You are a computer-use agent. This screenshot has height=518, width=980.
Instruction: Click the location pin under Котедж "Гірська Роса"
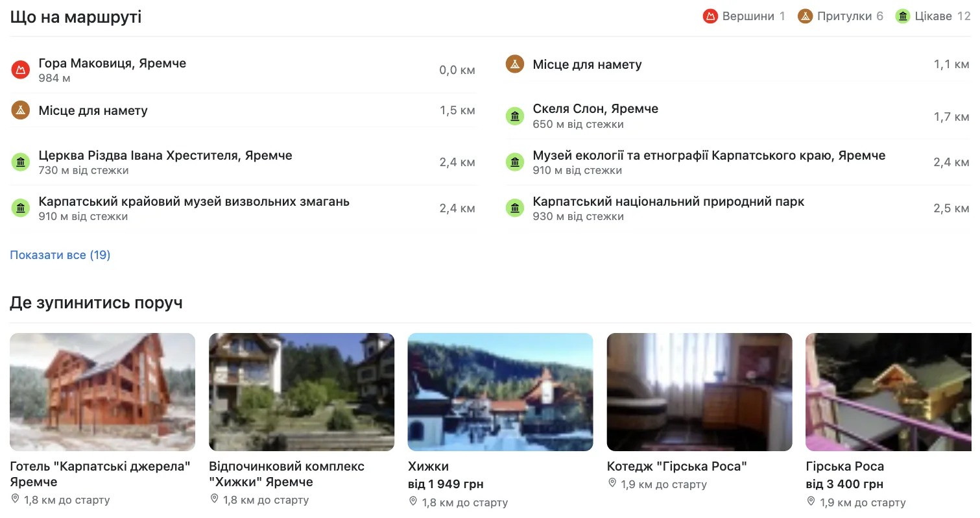tap(612, 484)
